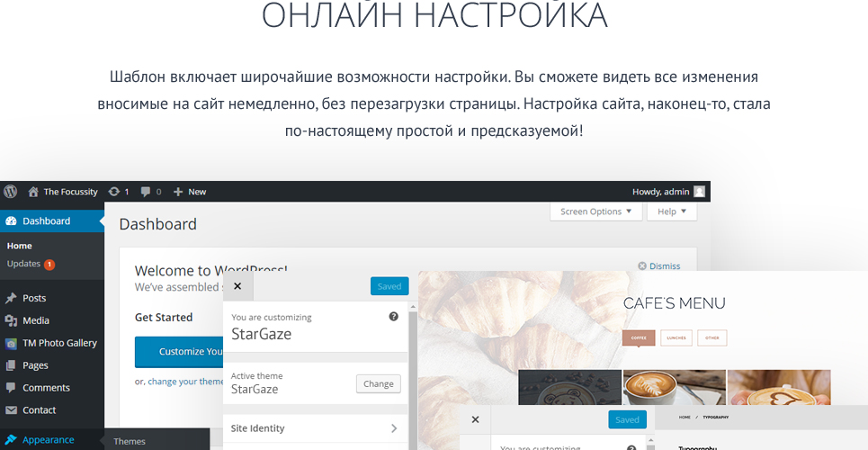Select the COFFEE menu tab
This screenshot has width=868, height=450.
point(639,338)
